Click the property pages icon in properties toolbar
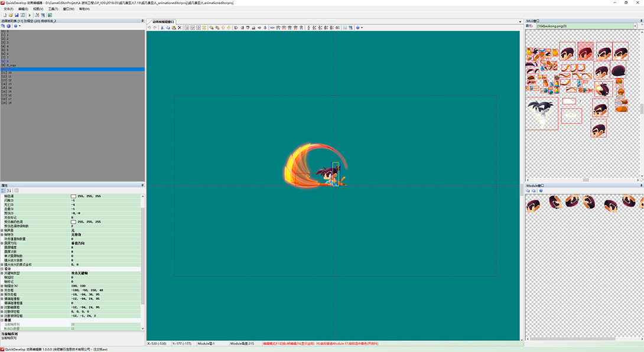644x352 pixels. point(17,191)
